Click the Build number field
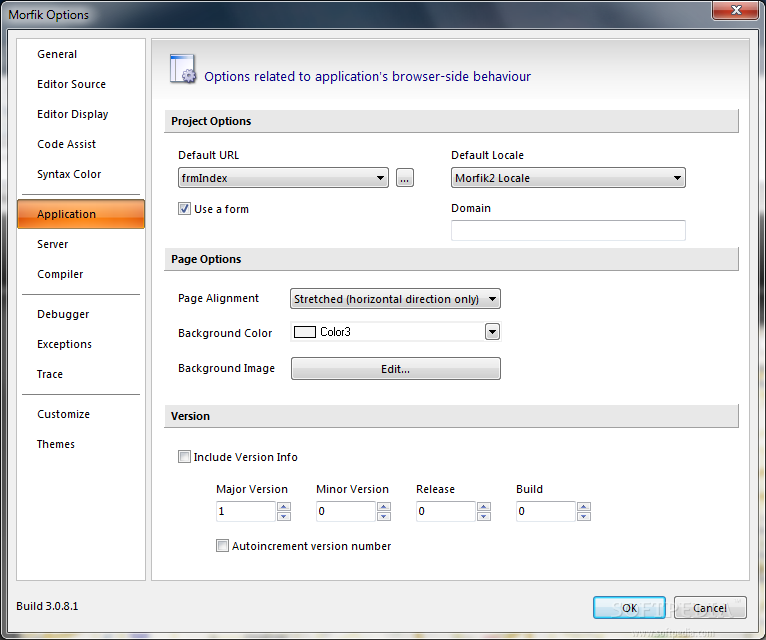766x640 pixels. point(546,511)
